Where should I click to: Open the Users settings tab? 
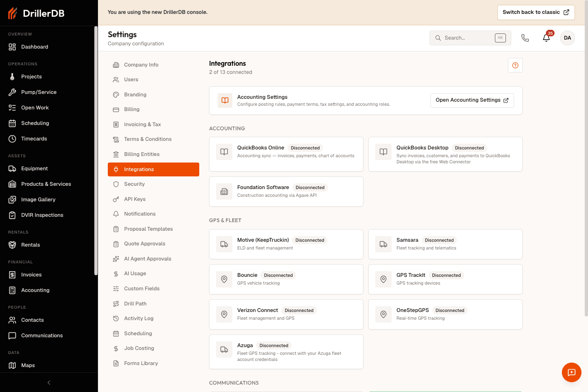pos(154,80)
